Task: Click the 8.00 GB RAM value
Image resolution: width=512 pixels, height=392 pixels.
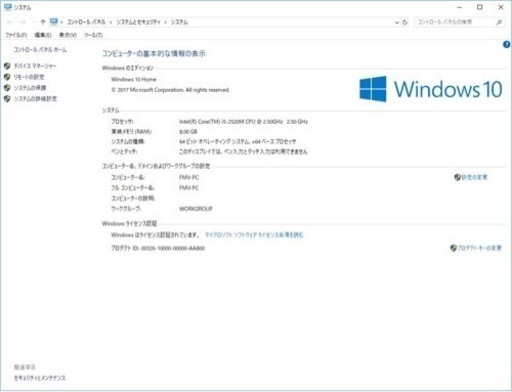Action: click(188, 132)
